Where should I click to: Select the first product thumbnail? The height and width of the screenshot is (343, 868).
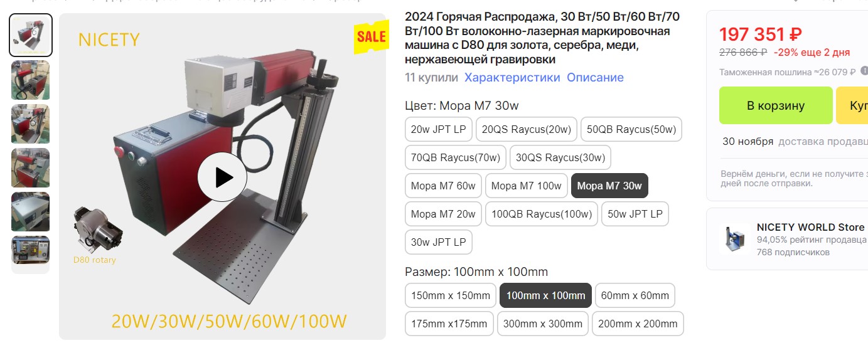tap(30, 35)
